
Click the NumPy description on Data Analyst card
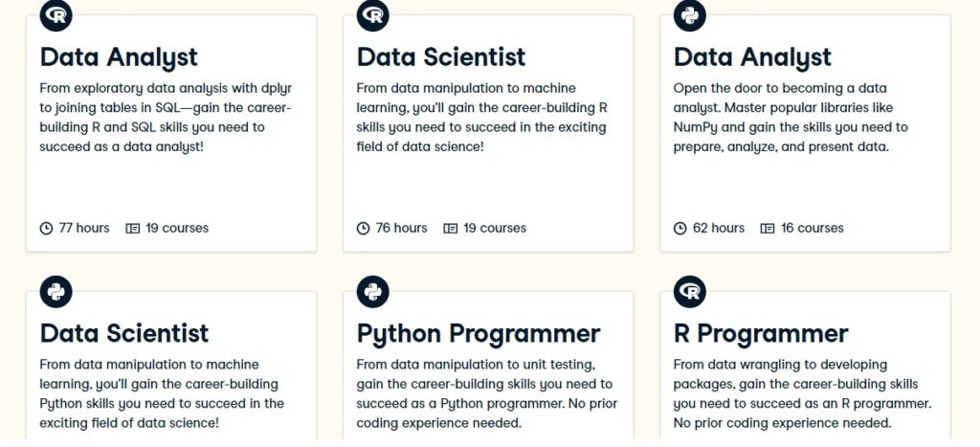point(791,118)
